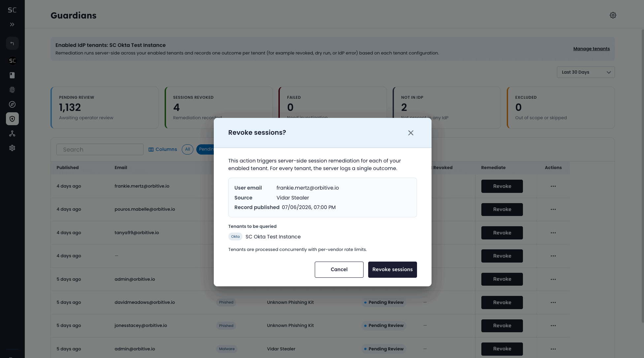This screenshot has height=358, width=644.
Task: Click jonesstacey@orbitive.io email cell
Action: [x=141, y=326]
